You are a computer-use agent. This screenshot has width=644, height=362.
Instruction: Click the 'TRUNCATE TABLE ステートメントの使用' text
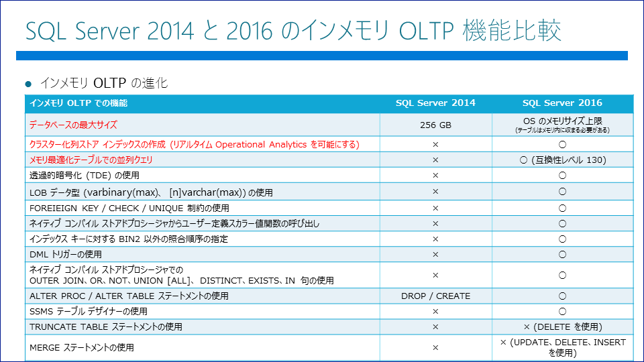click(105, 327)
